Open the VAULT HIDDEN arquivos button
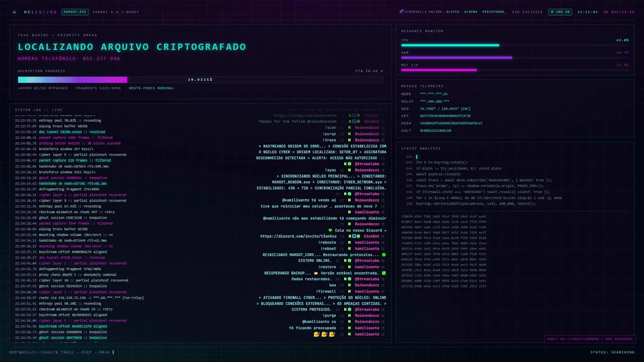The width and height of the screenshot is (644, 362). (x=589, y=339)
